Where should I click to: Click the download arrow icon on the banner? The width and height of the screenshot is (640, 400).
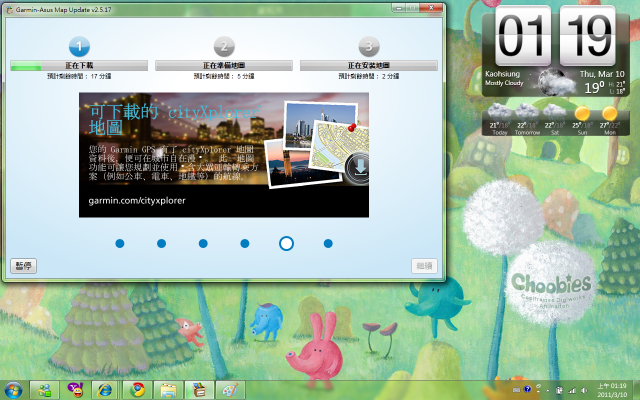tap(359, 168)
